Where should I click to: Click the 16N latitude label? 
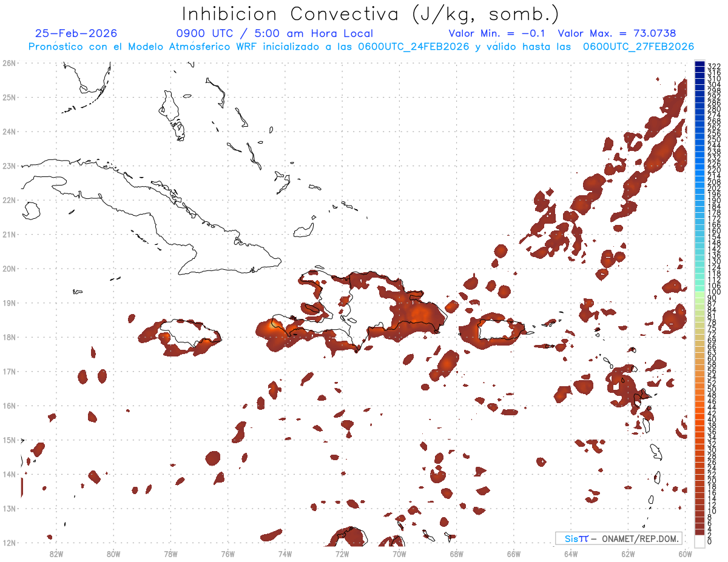pos(9,406)
